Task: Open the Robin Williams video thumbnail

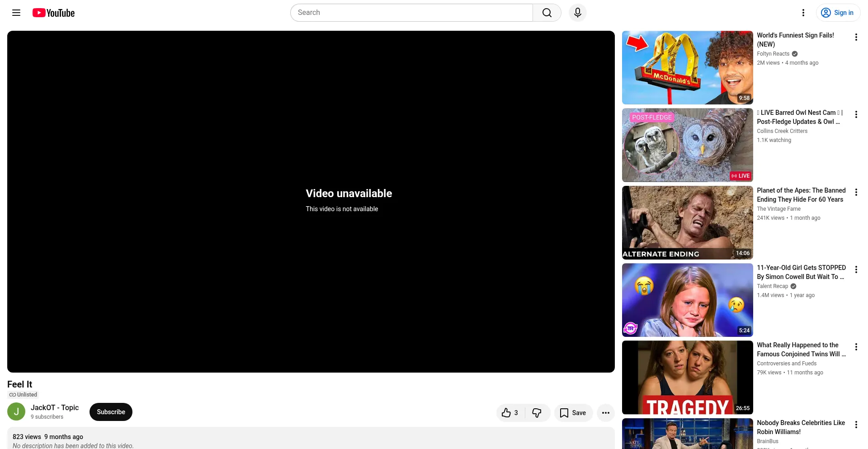Action: click(x=688, y=434)
